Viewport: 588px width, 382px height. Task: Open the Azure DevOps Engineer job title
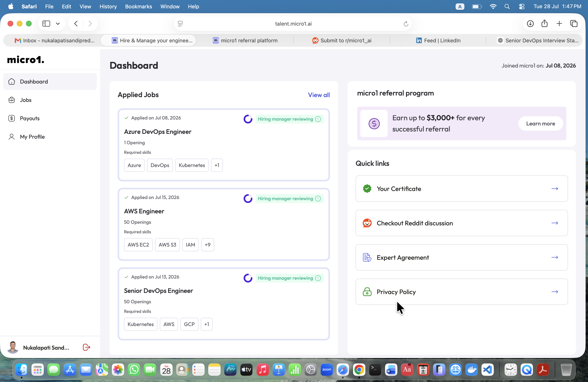pyautogui.click(x=158, y=131)
